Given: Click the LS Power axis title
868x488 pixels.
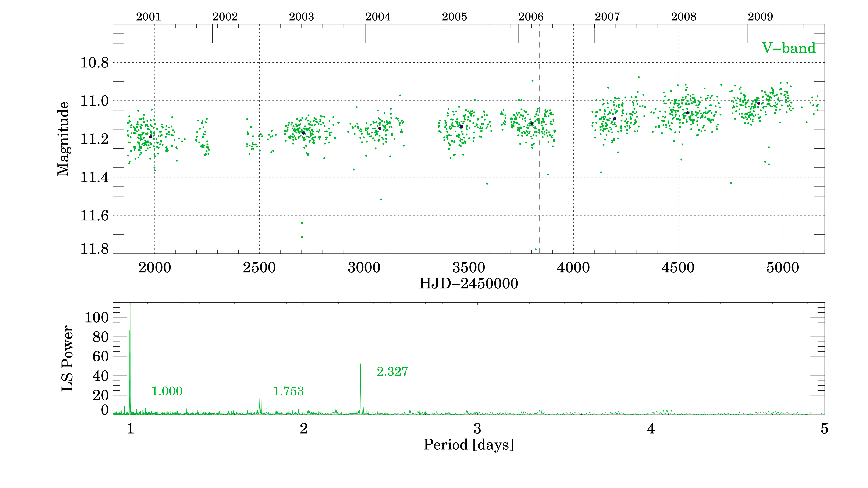Looking at the screenshot, I should (67, 358).
